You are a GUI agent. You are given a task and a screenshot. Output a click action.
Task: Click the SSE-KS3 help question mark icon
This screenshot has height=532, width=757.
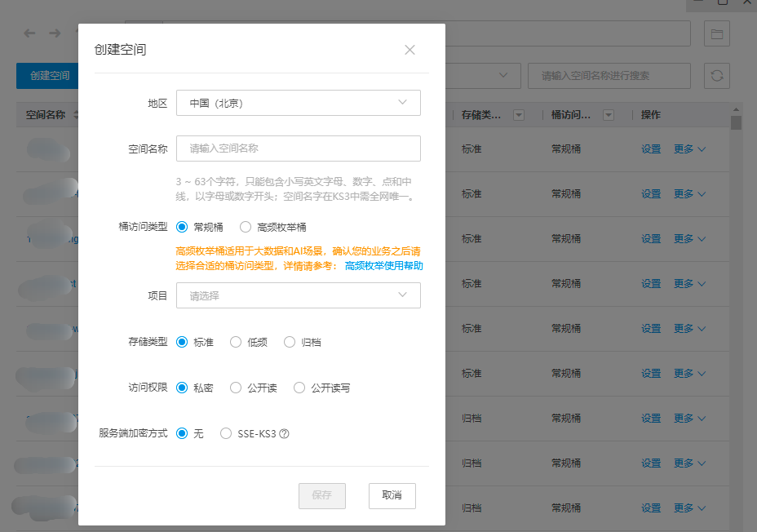click(285, 434)
